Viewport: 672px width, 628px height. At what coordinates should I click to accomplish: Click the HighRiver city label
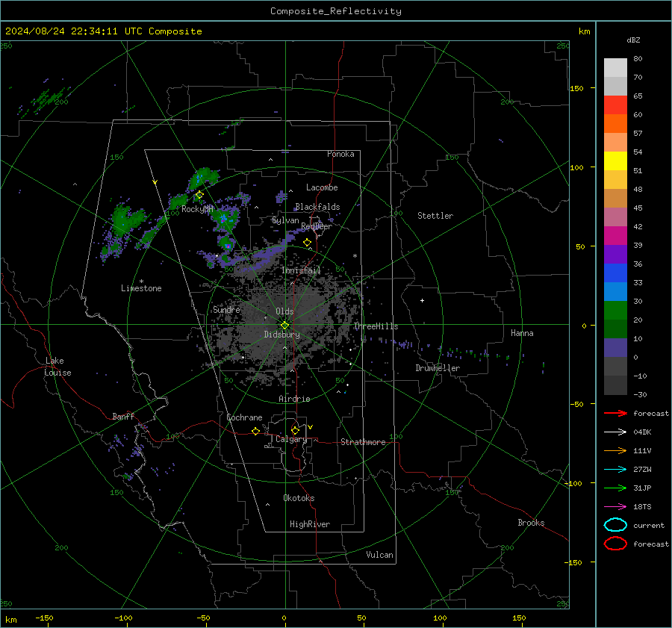pos(310,524)
